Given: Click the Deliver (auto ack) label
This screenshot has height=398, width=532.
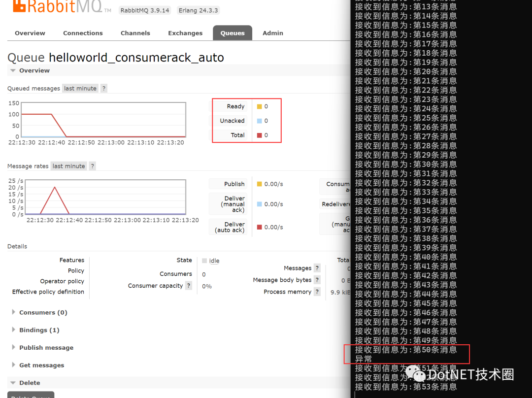Looking at the screenshot, I should coord(230,227).
